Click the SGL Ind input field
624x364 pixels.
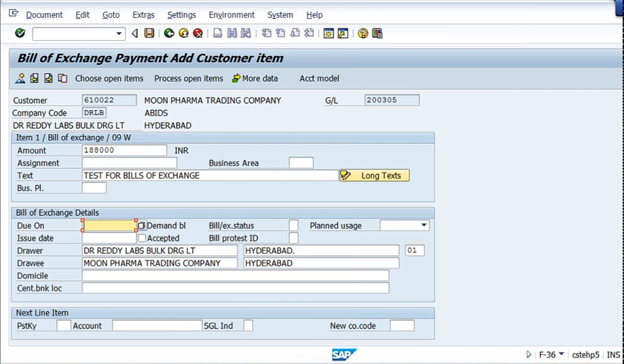(x=248, y=326)
